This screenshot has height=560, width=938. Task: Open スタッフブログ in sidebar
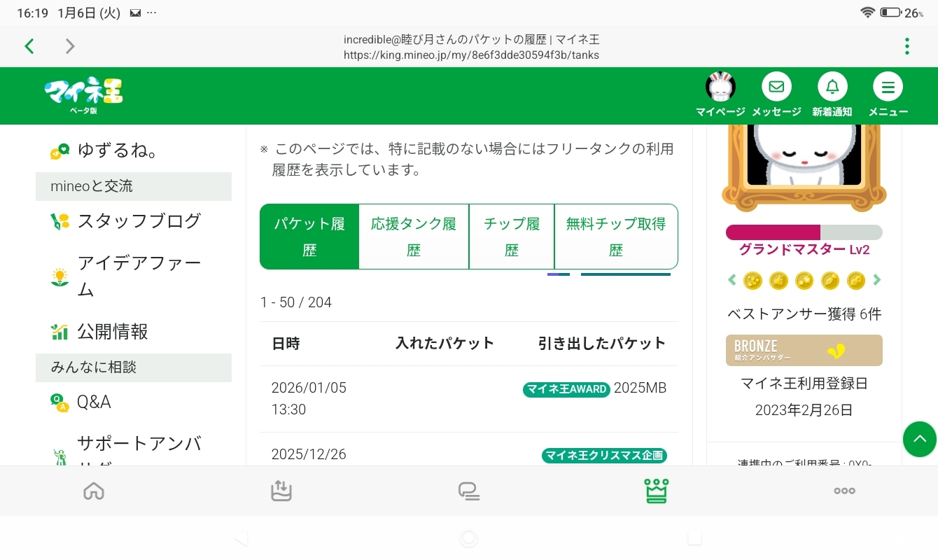(139, 221)
